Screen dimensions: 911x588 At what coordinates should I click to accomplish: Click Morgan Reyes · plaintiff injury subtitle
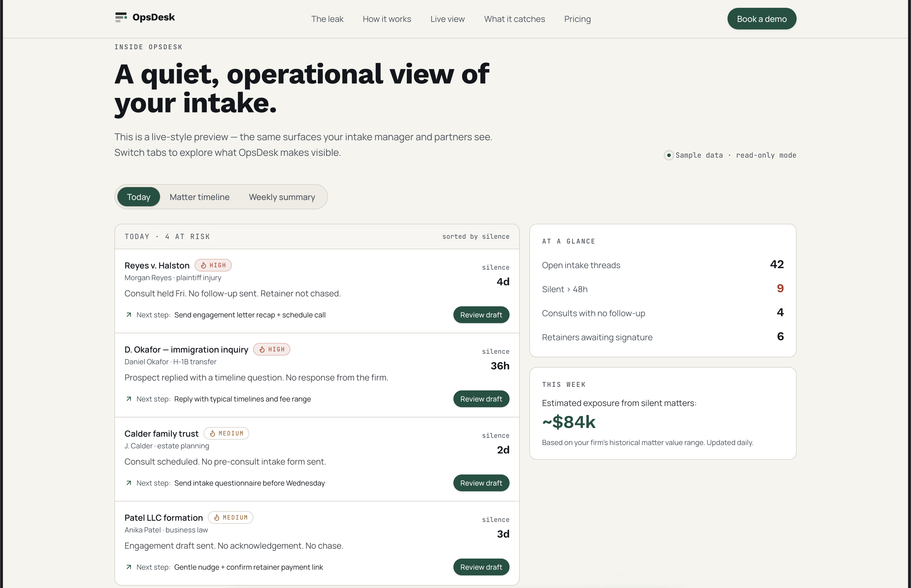(x=173, y=277)
